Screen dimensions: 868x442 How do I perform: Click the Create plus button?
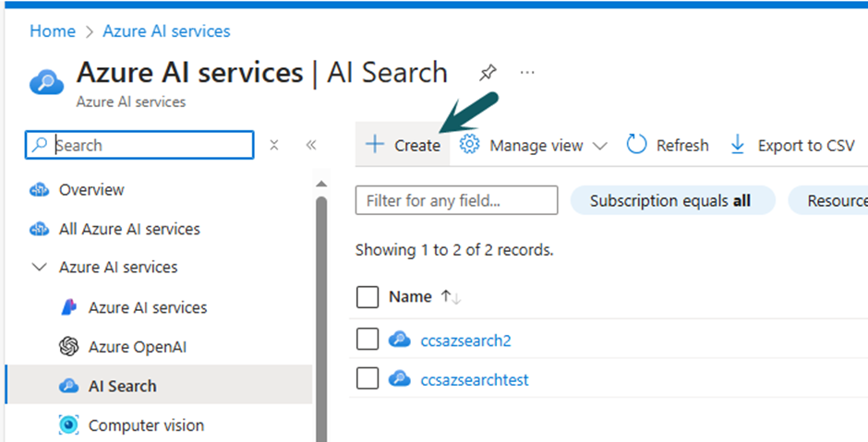[x=403, y=146]
